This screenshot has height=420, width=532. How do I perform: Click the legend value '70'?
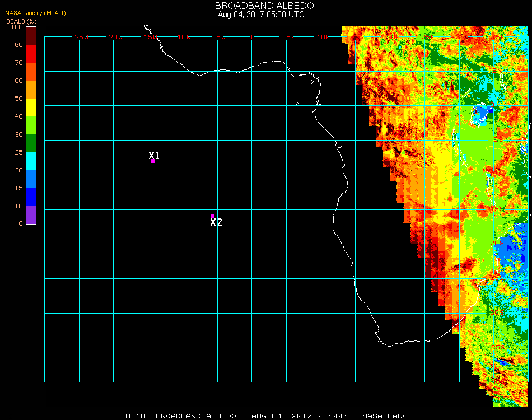pos(18,63)
